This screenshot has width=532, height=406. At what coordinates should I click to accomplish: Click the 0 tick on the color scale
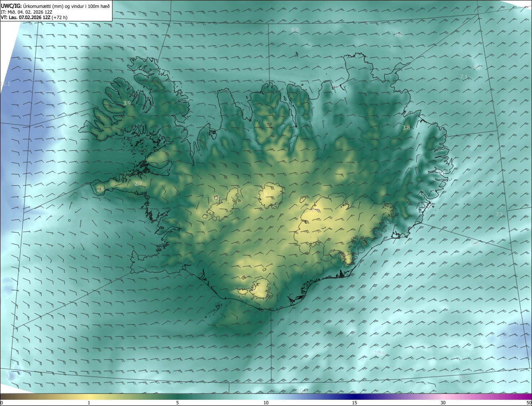(2, 403)
